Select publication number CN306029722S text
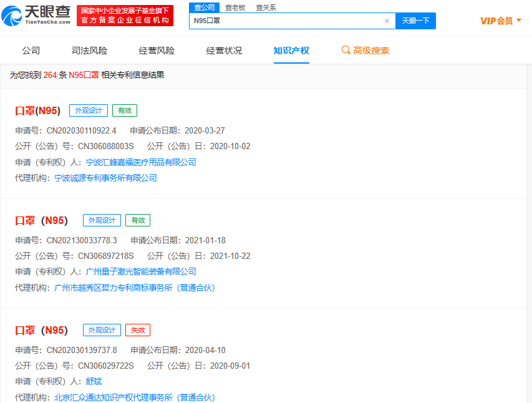Image resolution: width=532 pixels, height=403 pixels. (106, 366)
